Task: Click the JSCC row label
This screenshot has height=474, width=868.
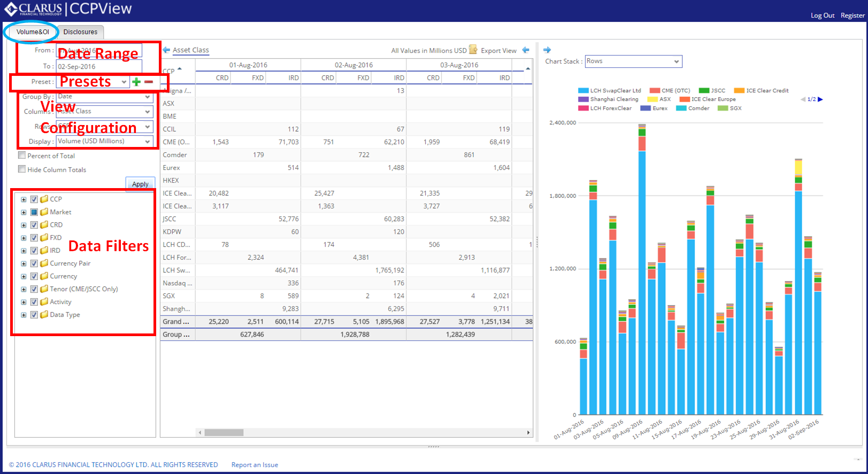Action: point(169,219)
